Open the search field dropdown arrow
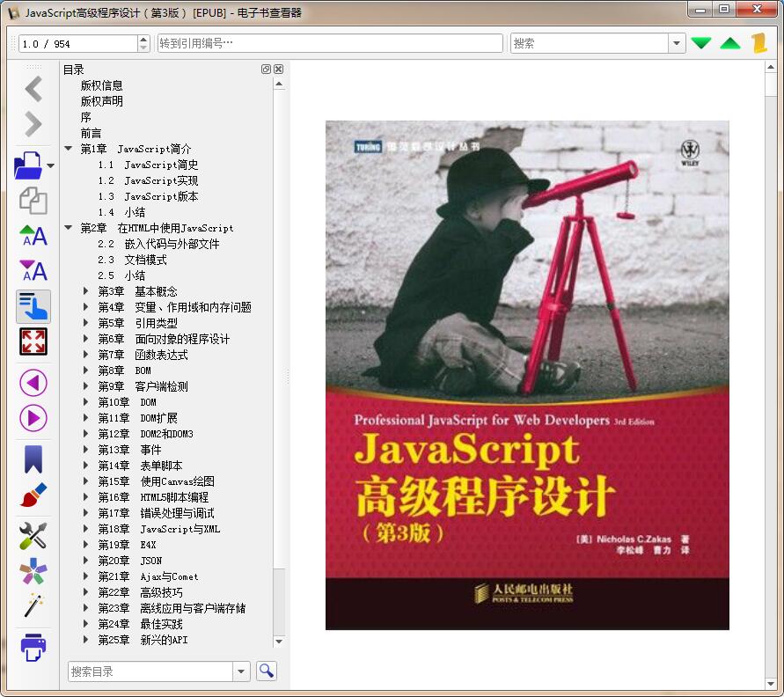This screenshot has width=784, height=697. point(677,43)
